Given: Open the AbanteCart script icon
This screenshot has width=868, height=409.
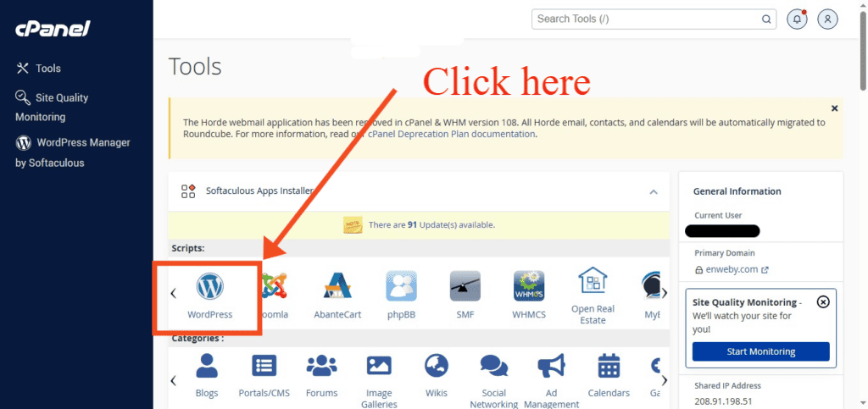Looking at the screenshot, I should point(337,285).
